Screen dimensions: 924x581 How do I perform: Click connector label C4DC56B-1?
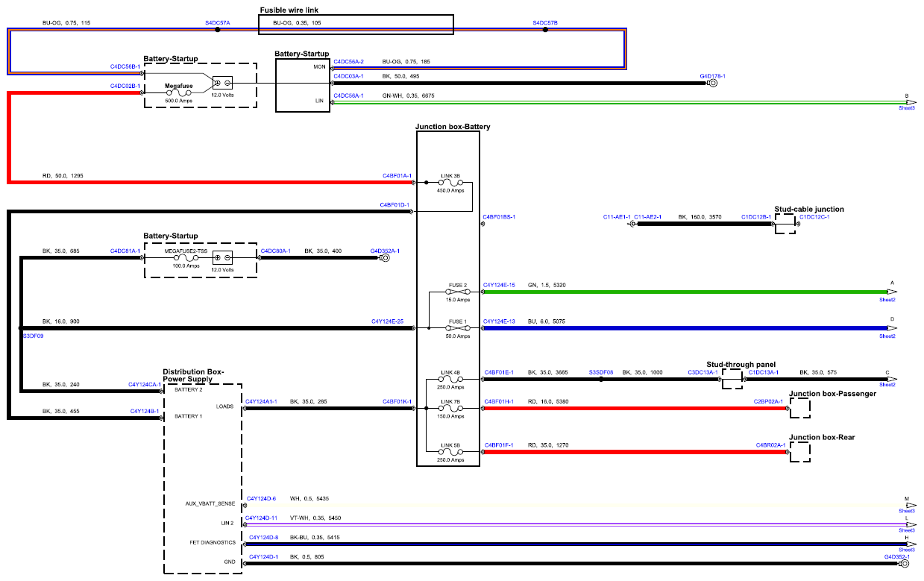(x=125, y=66)
